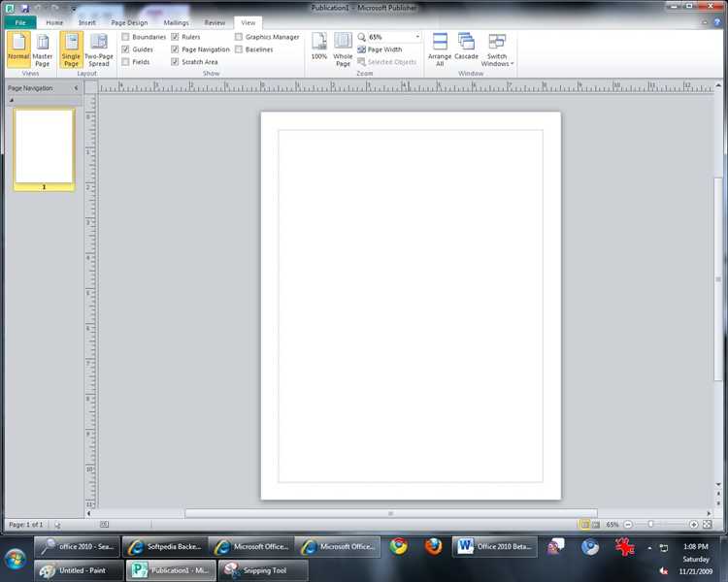
Task: Click the Selected Objects zoom option
Action: pos(386,62)
